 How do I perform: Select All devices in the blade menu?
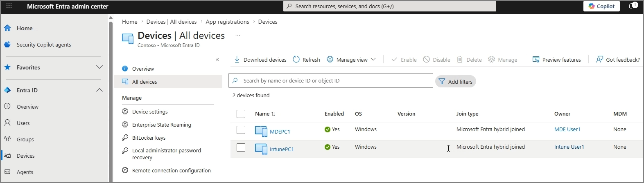[x=168, y=82]
